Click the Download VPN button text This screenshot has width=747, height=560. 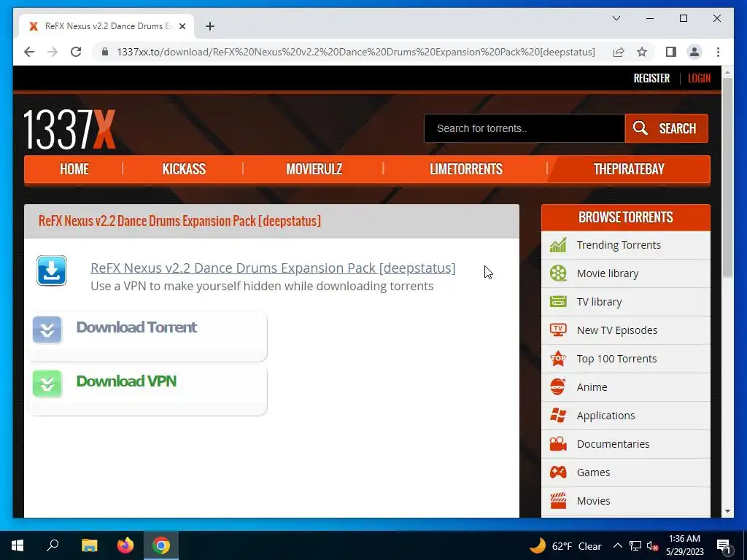coord(126,381)
